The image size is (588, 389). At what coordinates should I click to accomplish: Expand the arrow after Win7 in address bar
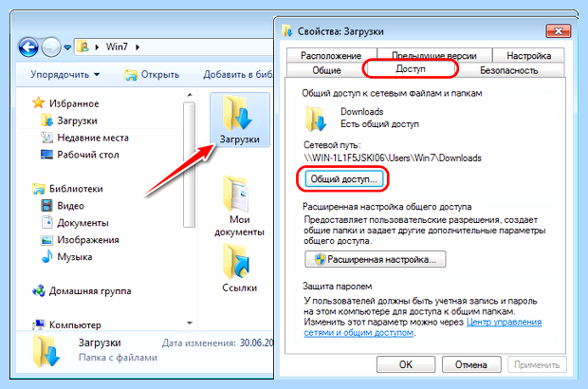pos(138,46)
